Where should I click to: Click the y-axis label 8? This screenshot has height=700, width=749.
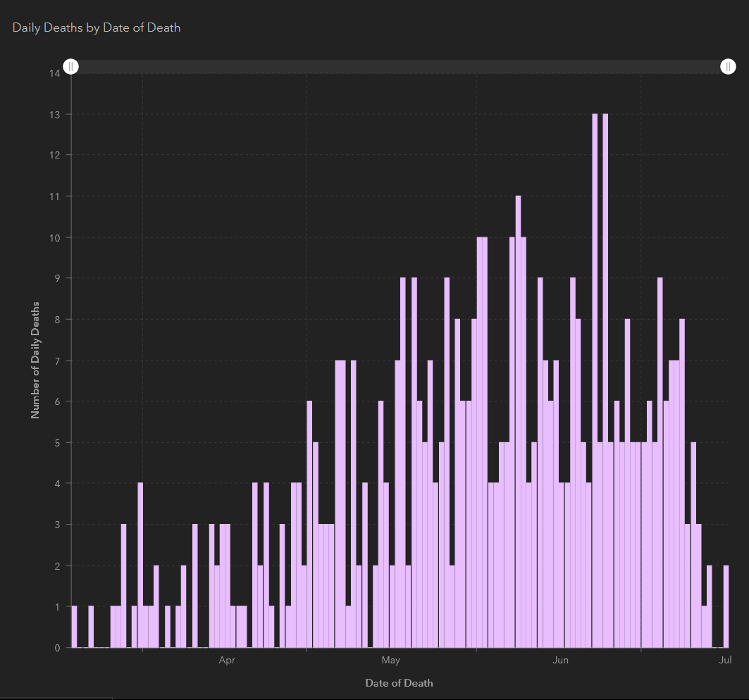point(57,320)
